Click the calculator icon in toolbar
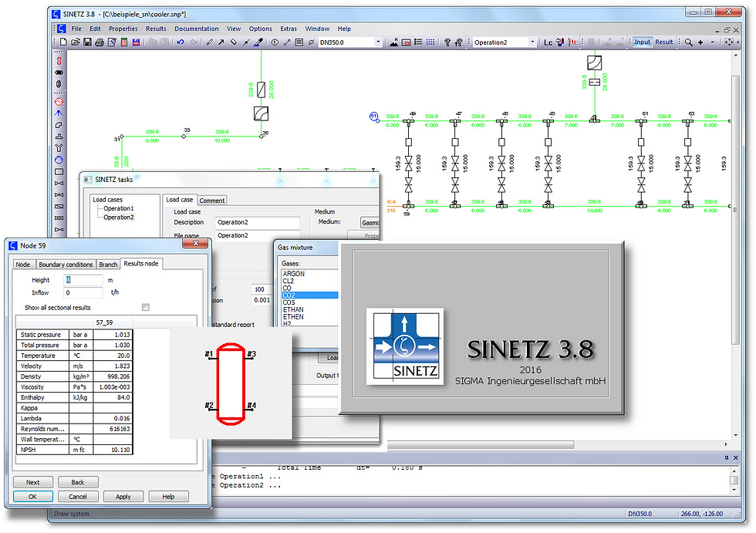The width and height of the screenshot is (756, 533). click(x=124, y=42)
